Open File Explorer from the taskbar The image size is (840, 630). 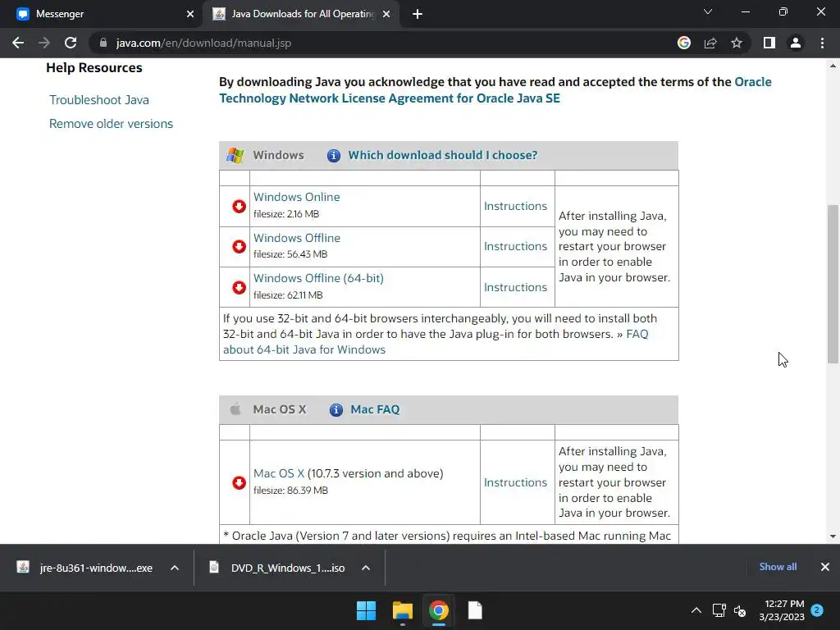click(402, 610)
